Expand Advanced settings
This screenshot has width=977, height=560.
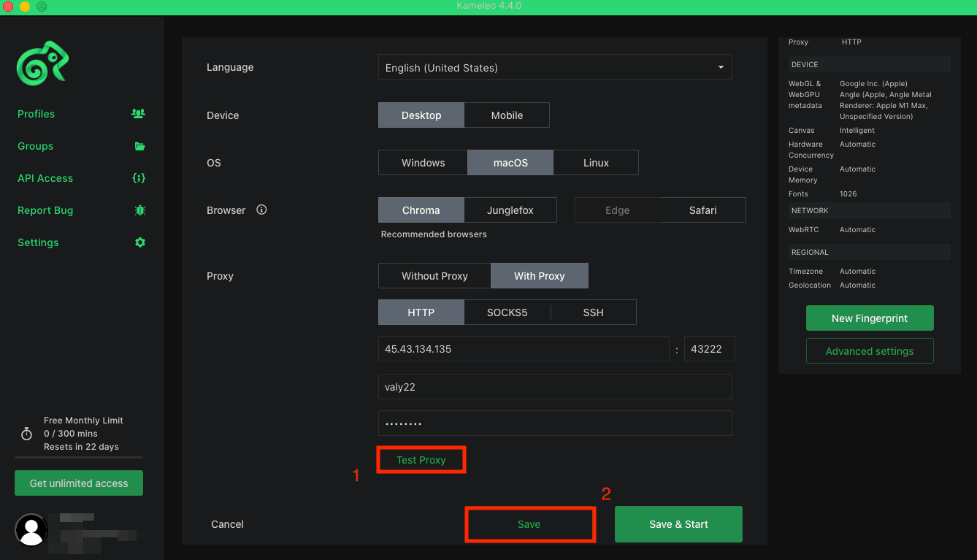[870, 350]
